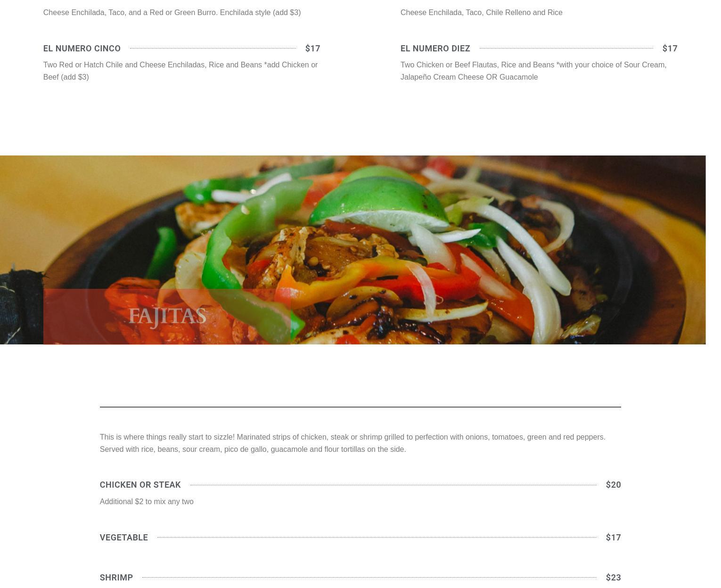The image size is (721, 588).
Task: Click the 'This is where things really start to sizzle' paragraph
Action: point(352,443)
